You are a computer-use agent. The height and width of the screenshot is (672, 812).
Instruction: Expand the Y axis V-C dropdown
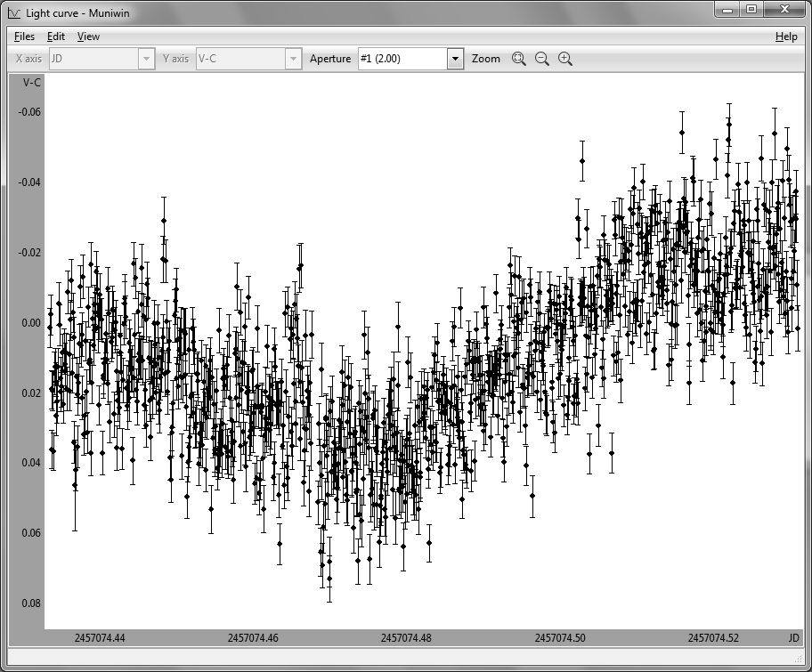292,59
